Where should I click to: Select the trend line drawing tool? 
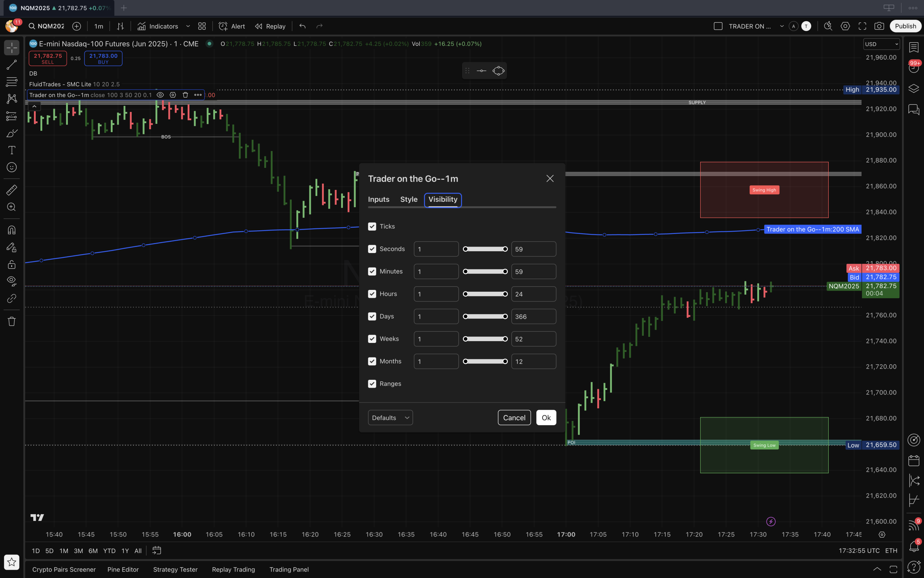[x=12, y=65]
